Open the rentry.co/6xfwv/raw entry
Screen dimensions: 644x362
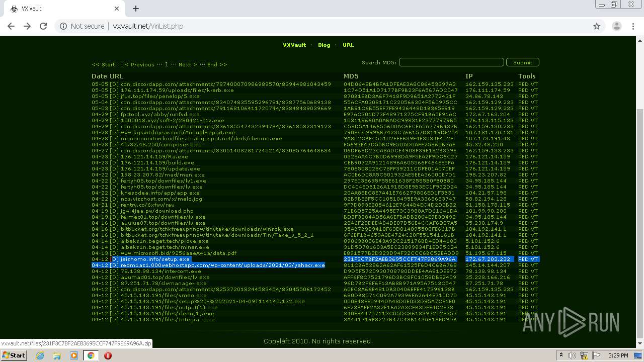point(147,205)
